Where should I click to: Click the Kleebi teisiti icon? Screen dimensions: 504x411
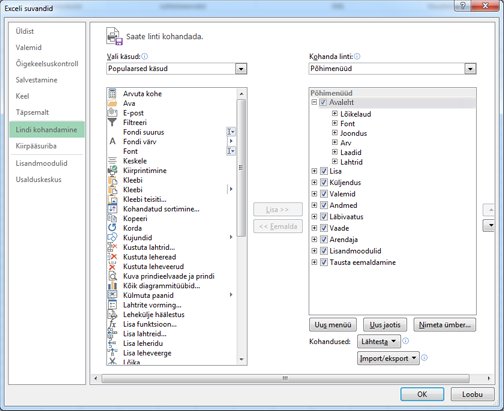[112, 199]
